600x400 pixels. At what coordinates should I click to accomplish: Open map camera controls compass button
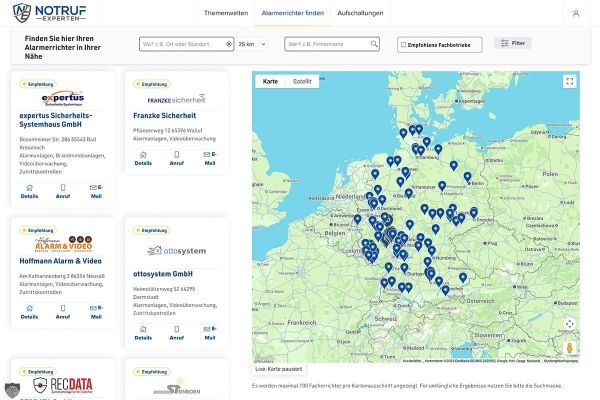click(569, 324)
